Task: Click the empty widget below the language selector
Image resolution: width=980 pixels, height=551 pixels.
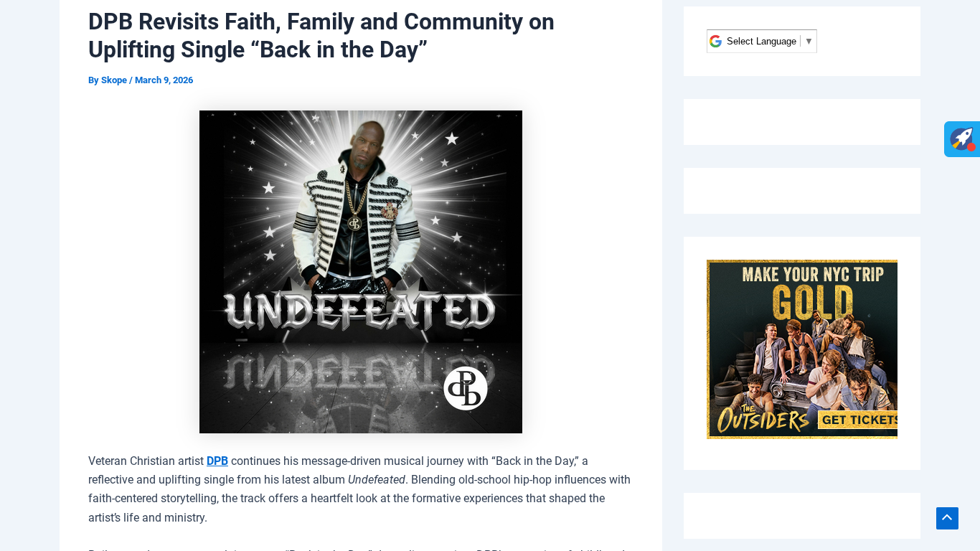Action: (801, 122)
